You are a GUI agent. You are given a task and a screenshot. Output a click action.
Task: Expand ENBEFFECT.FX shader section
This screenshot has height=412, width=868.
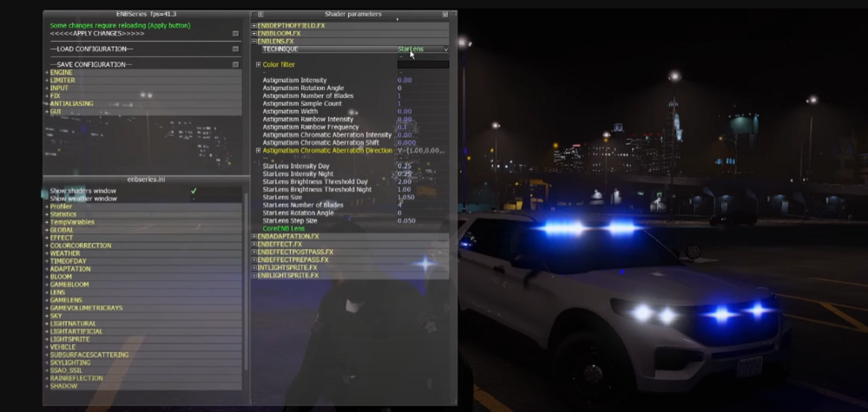click(254, 245)
